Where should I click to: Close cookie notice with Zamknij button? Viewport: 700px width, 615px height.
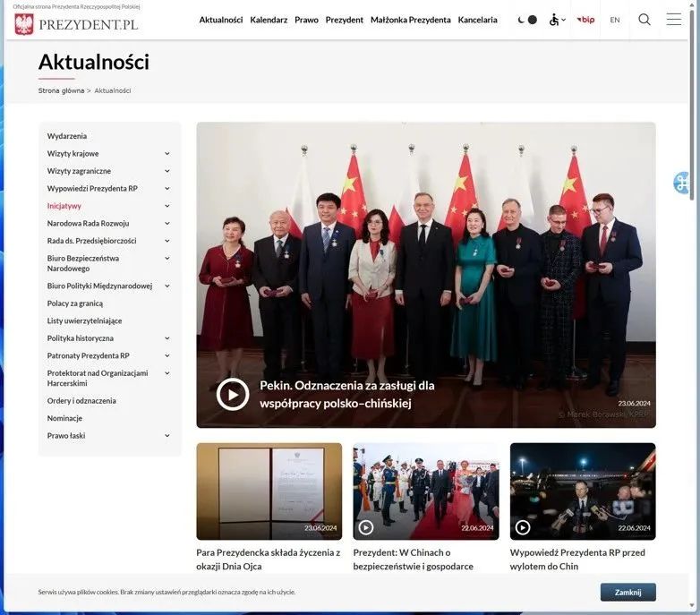[x=627, y=593]
